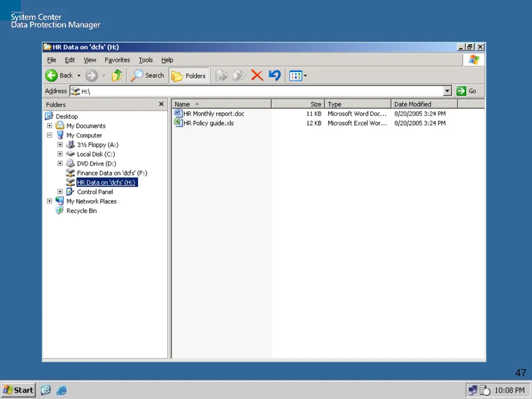Open the View menu
Viewport: 532px width, 399px height.
click(x=90, y=60)
